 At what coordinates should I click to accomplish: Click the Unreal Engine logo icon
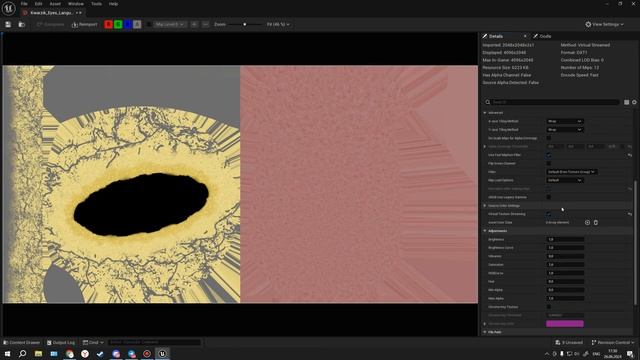click(x=9, y=8)
